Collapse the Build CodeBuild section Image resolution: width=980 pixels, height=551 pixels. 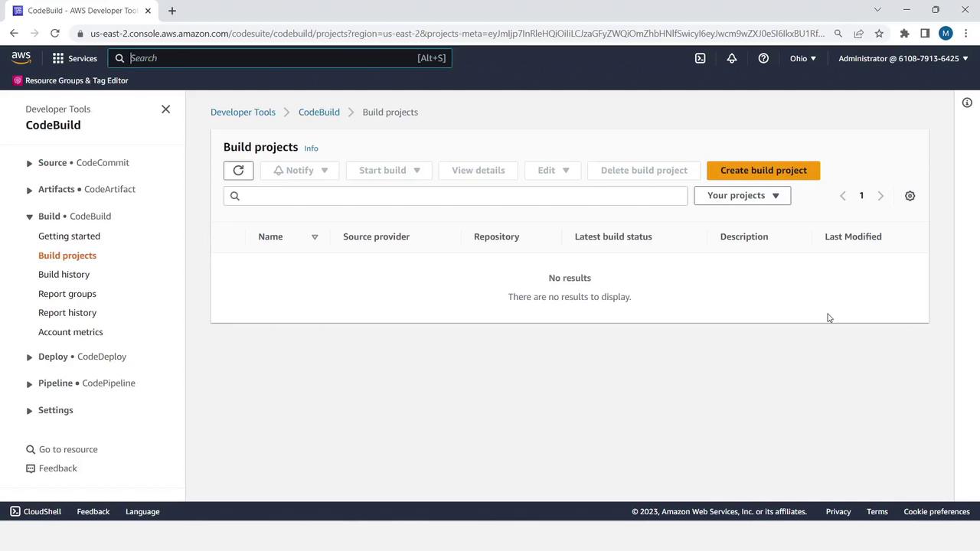(29, 217)
